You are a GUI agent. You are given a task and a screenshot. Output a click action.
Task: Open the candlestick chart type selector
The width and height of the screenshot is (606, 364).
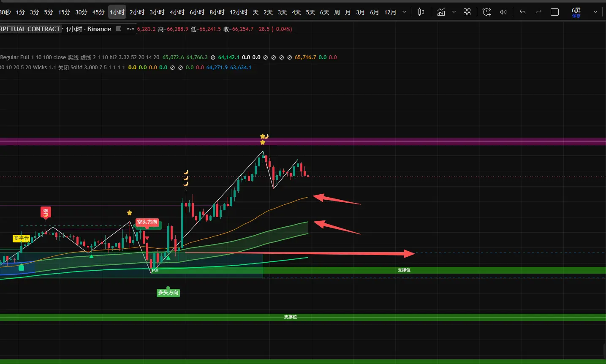pyautogui.click(x=421, y=12)
